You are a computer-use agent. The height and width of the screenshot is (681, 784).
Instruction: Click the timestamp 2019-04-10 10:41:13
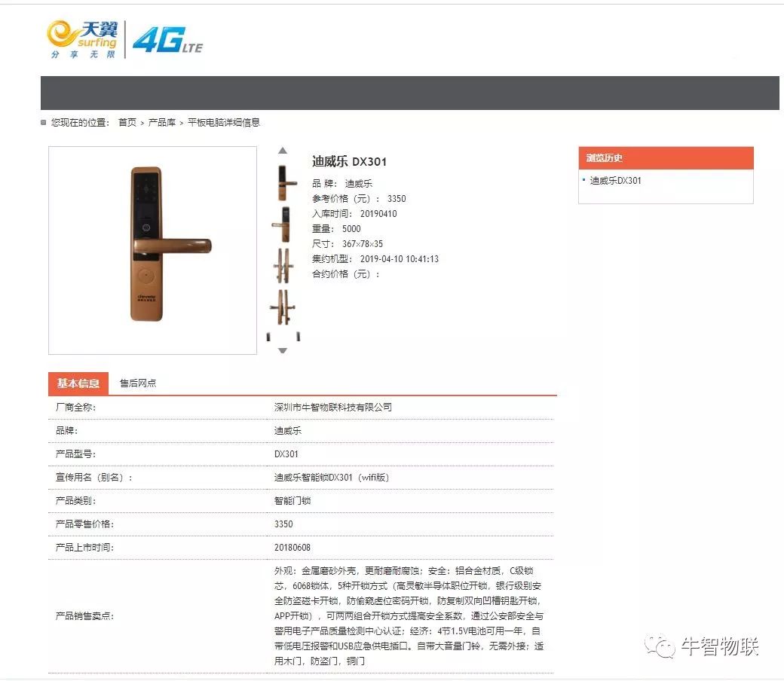(x=399, y=259)
